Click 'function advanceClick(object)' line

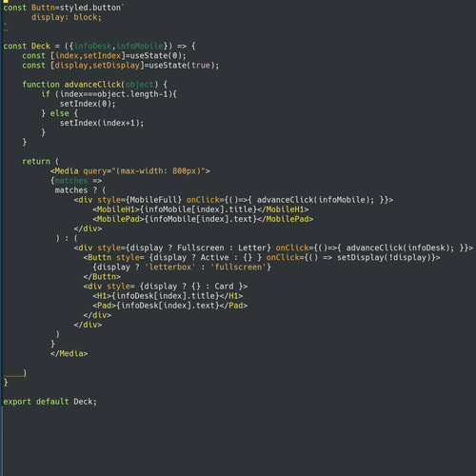[94, 85]
